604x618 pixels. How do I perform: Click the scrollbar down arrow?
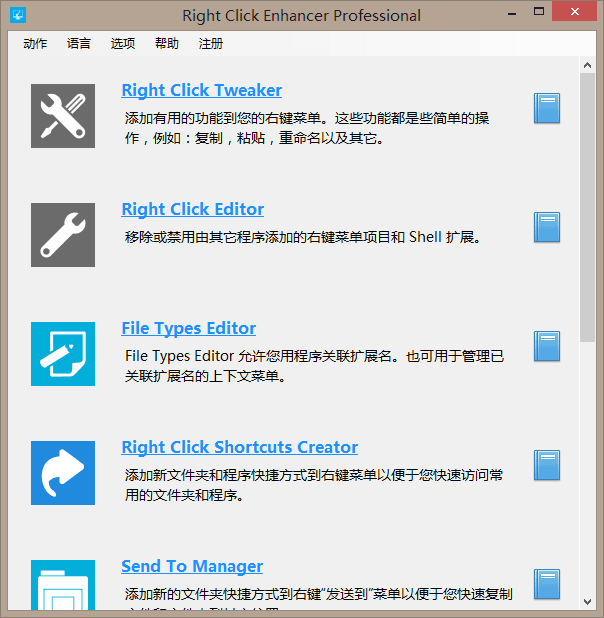point(587,602)
